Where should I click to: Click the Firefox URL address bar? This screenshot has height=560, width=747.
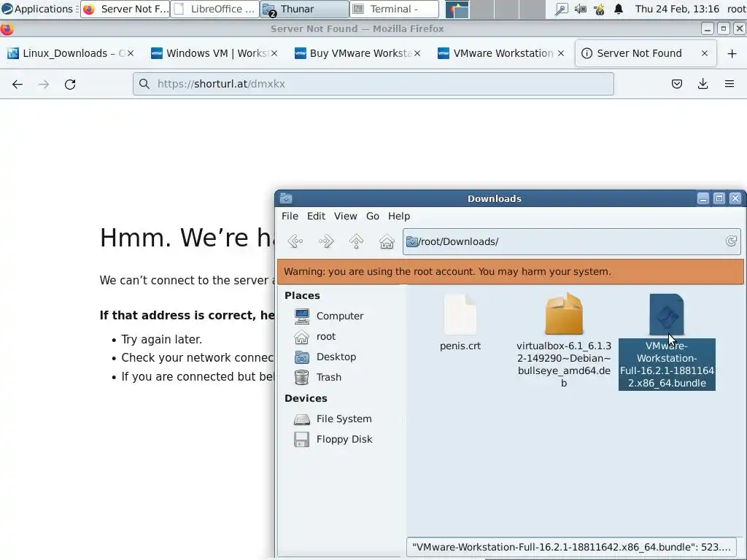373,84
